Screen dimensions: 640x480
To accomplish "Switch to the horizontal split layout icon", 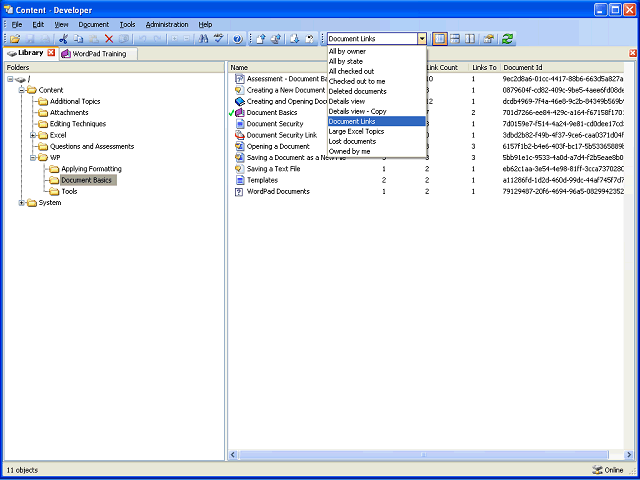I will 455,39.
